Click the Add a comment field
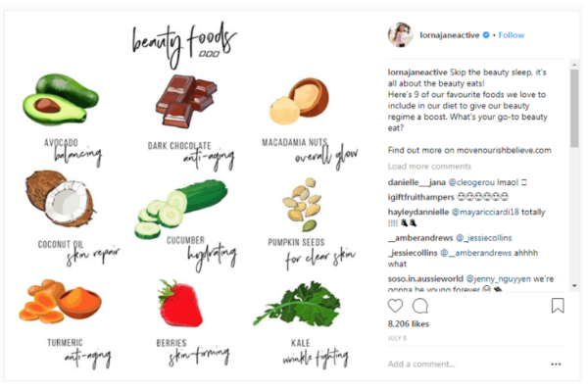The height and width of the screenshot is (390, 588). [x=465, y=364]
